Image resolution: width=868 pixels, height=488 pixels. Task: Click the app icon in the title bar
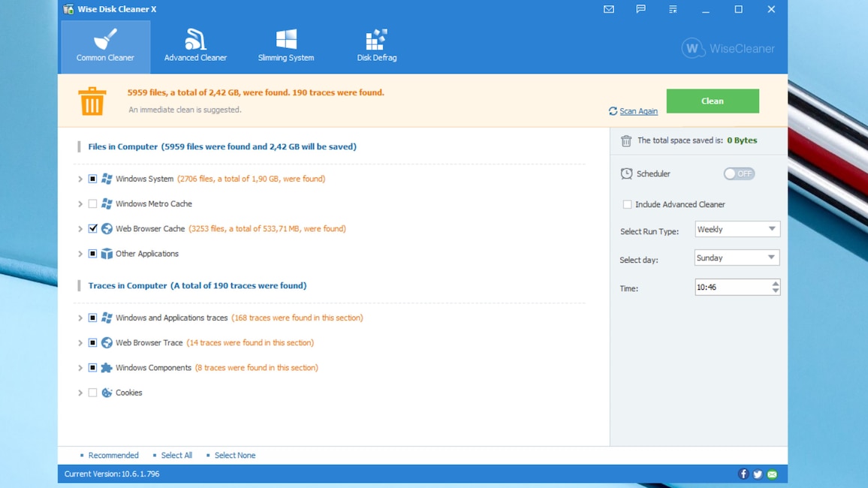[68, 9]
